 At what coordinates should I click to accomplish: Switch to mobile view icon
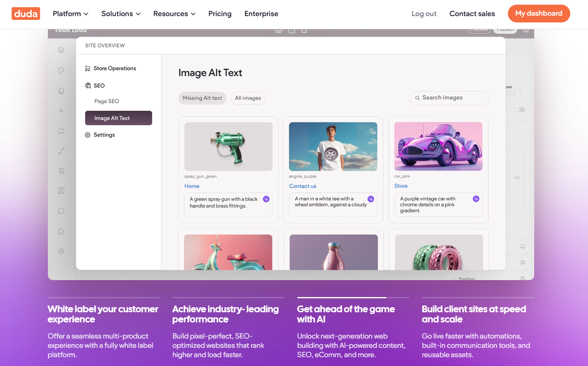[x=304, y=30]
